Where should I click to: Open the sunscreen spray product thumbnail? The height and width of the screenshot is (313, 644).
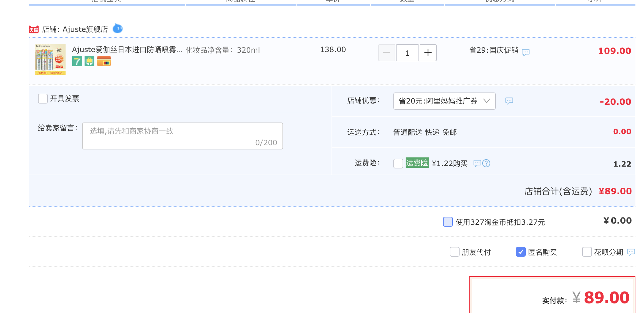click(x=50, y=59)
